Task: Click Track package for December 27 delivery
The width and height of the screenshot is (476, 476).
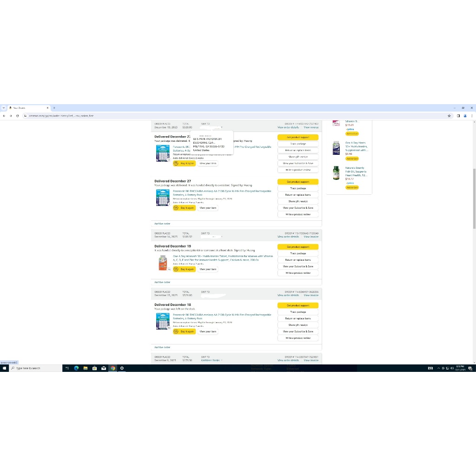Action: click(x=298, y=188)
